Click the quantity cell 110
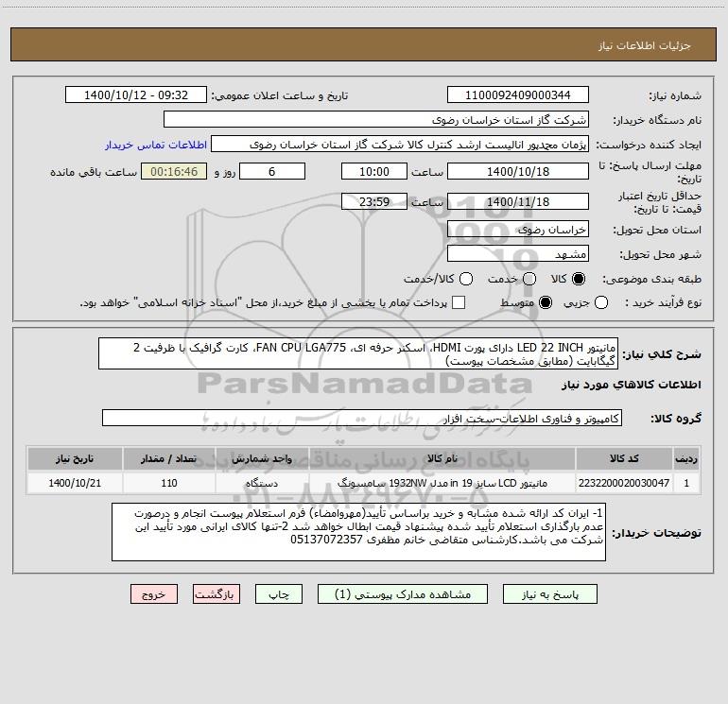 click(x=169, y=483)
